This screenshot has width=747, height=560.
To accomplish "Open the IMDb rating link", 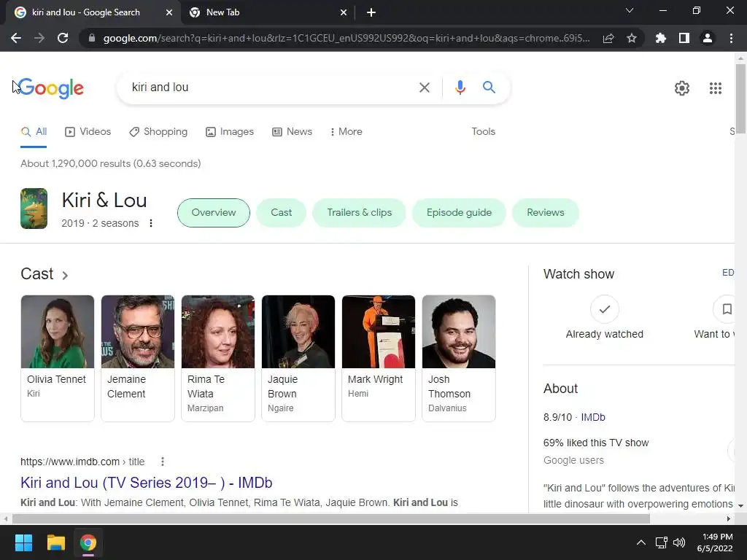I will (592, 418).
